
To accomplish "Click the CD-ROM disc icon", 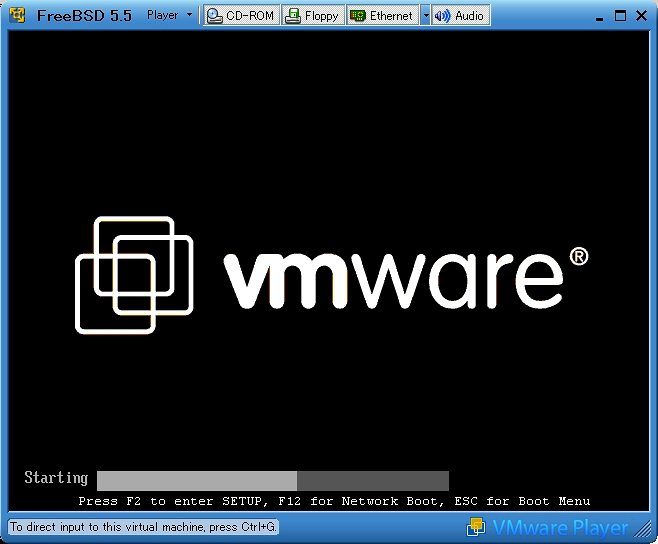I will 214,16.
